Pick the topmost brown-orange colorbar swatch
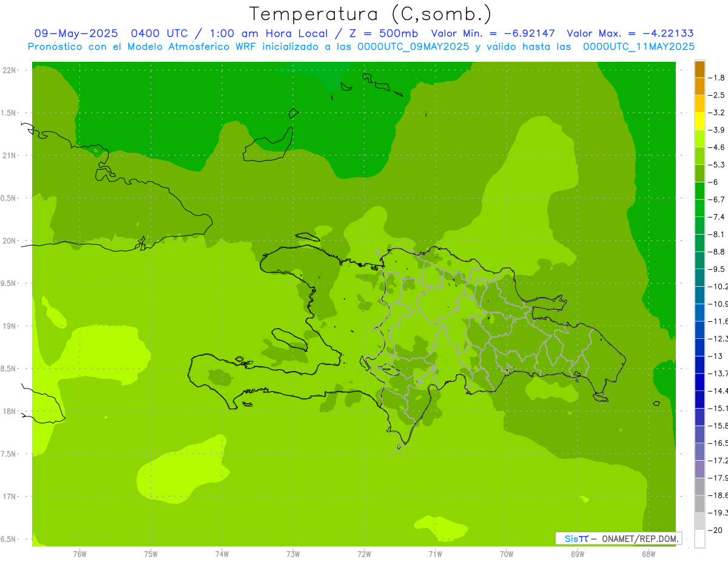This screenshot has width=728, height=562. click(x=699, y=69)
